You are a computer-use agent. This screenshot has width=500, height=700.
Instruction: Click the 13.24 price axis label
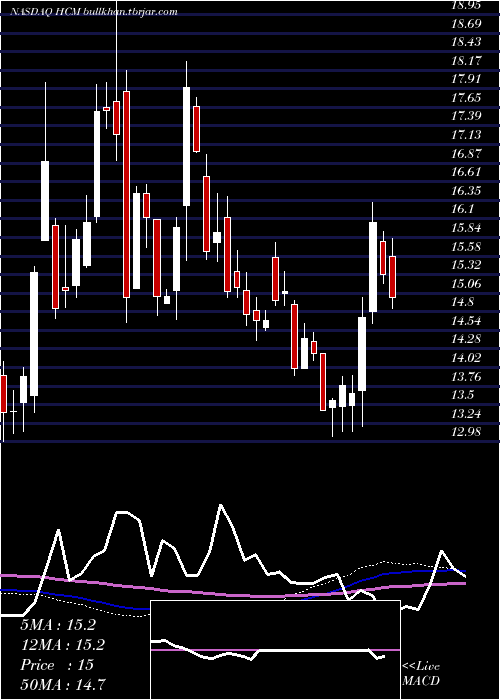click(466, 414)
